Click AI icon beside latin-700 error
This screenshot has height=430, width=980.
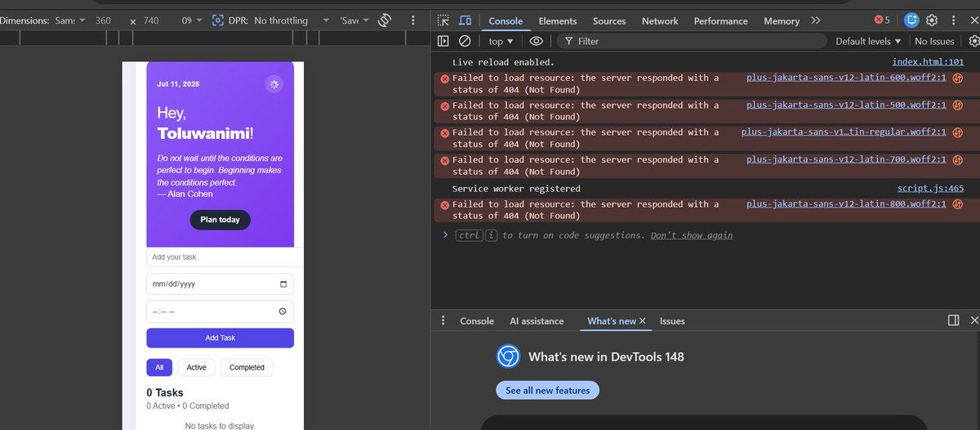[x=958, y=160]
